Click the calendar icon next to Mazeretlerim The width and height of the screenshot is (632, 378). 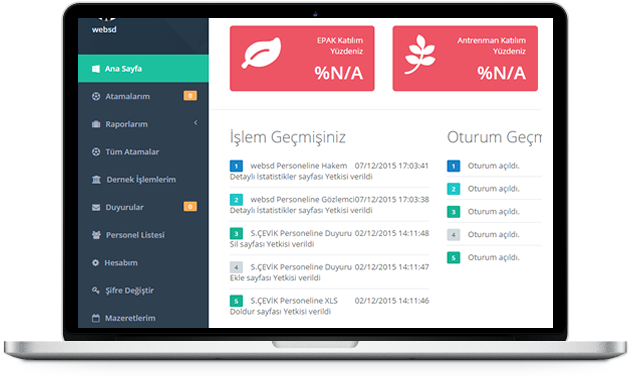[96, 318]
